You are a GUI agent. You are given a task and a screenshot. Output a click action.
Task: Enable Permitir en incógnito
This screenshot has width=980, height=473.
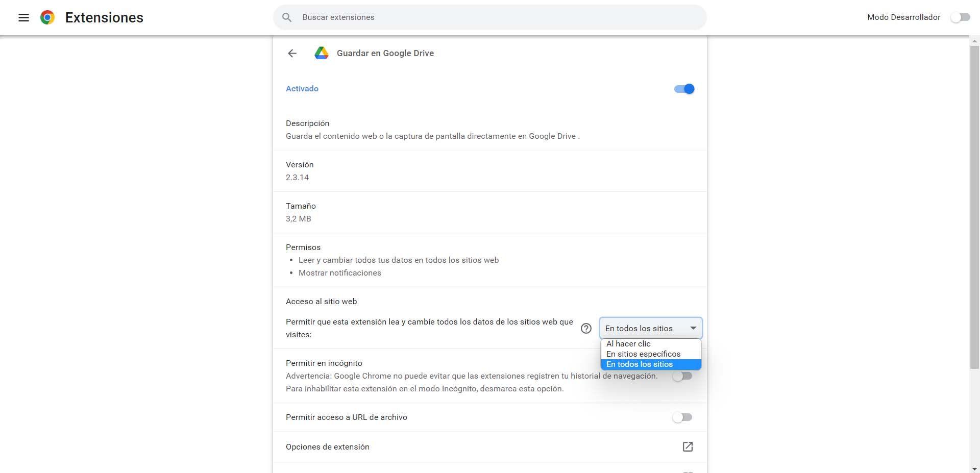click(x=682, y=376)
